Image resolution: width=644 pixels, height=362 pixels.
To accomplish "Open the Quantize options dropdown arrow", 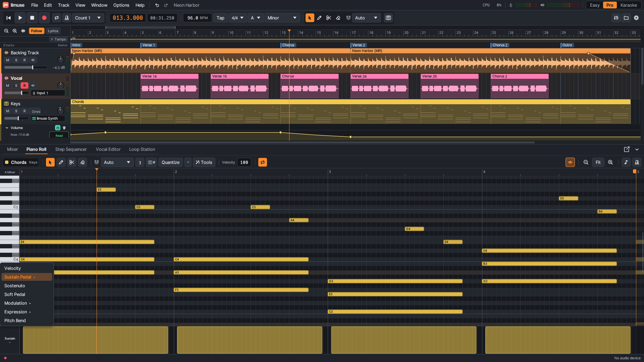I will pyautogui.click(x=188, y=162).
